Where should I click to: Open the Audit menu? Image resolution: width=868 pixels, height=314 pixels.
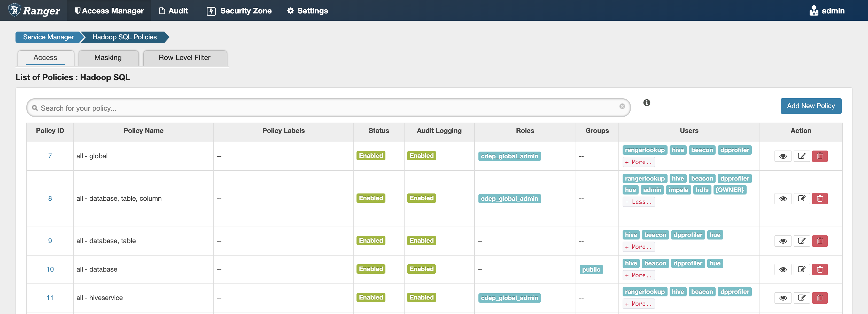tap(174, 11)
